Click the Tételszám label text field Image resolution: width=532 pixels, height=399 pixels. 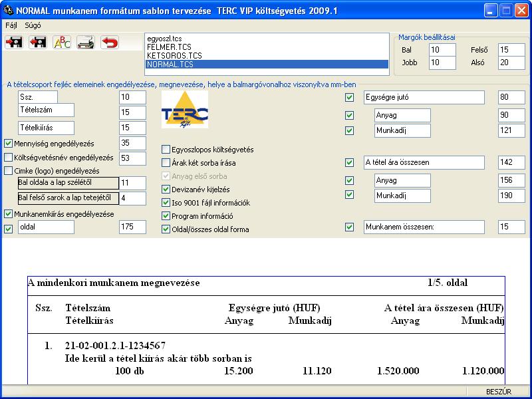(46, 110)
